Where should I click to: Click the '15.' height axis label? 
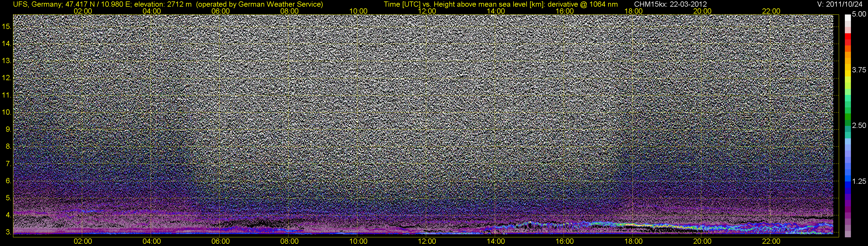[7, 27]
